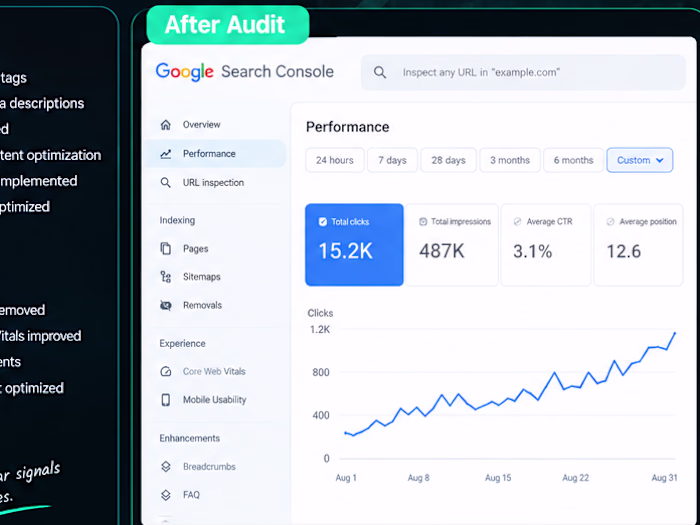Click the Google logo
700x525 pixels.
(184, 72)
